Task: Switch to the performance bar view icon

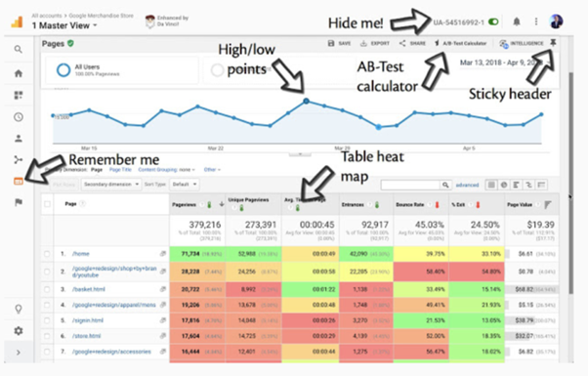Action: pyautogui.click(x=517, y=185)
